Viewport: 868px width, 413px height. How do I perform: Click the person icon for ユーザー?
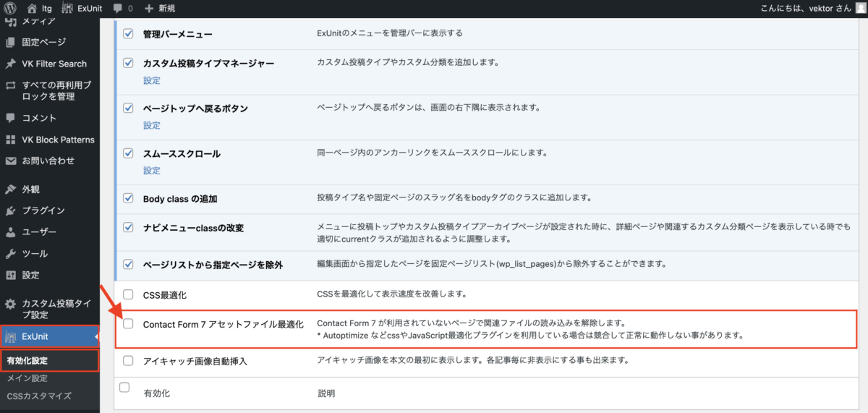(11, 232)
